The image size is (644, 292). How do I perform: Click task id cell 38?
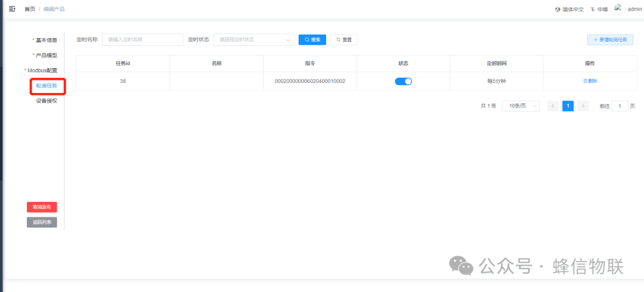tap(123, 81)
